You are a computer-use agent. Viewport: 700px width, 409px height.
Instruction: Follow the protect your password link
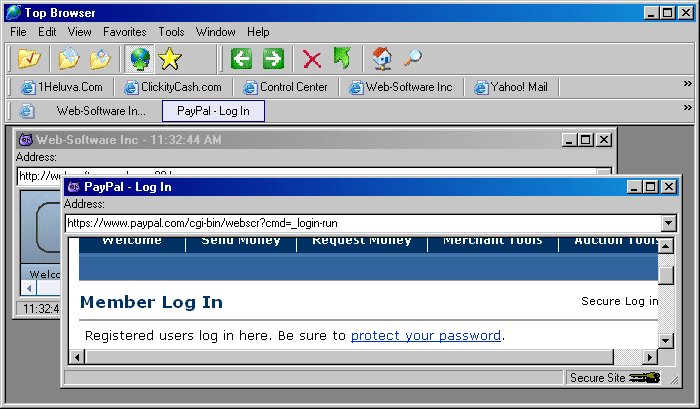[425, 335]
